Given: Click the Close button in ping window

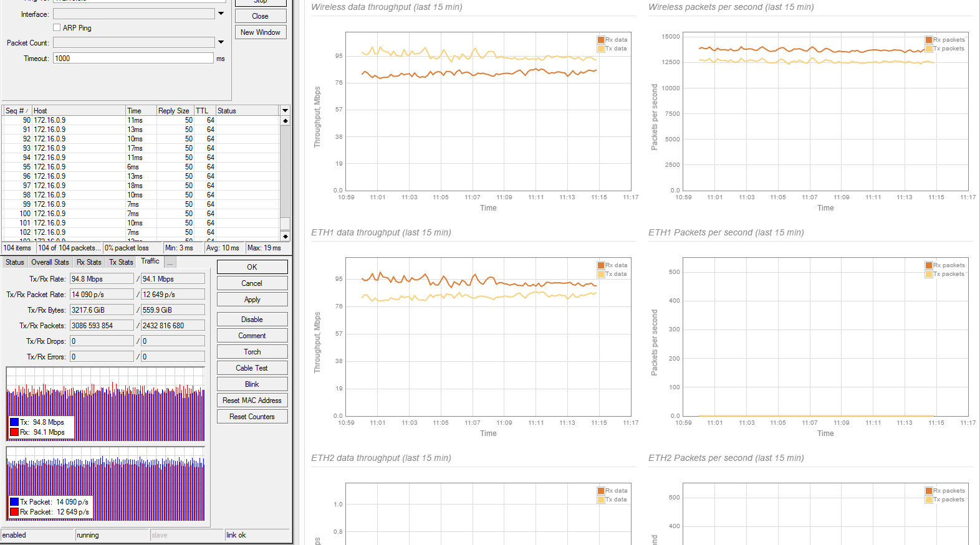Looking at the screenshot, I should click(x=261, y=16).
